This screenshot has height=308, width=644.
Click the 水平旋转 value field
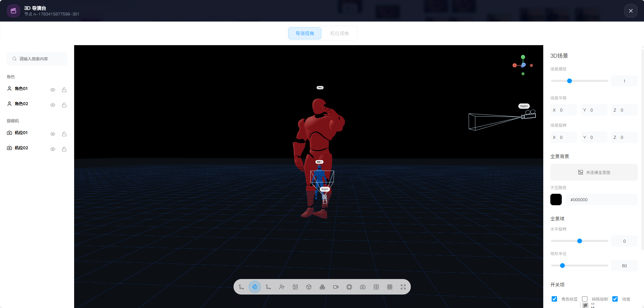pos(624,241)
